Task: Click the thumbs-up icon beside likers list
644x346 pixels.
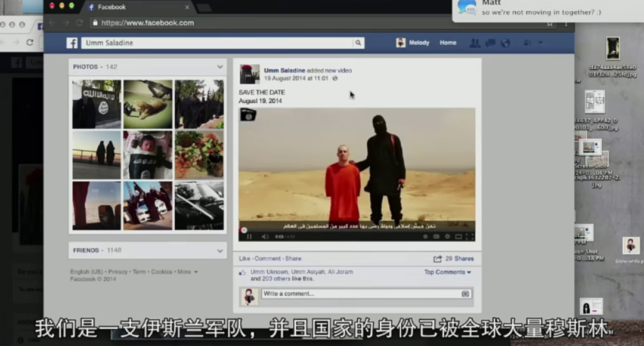Action: click(242, 273)
